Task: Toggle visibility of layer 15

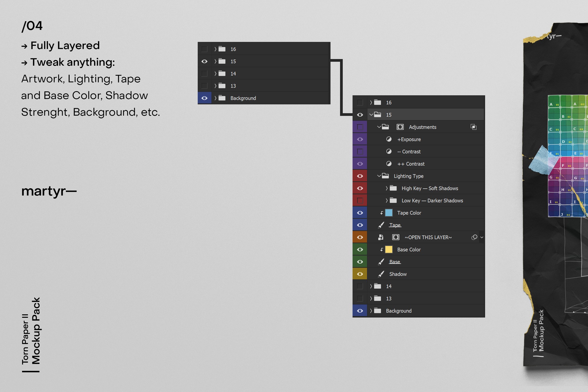Action: pos(359,115)
